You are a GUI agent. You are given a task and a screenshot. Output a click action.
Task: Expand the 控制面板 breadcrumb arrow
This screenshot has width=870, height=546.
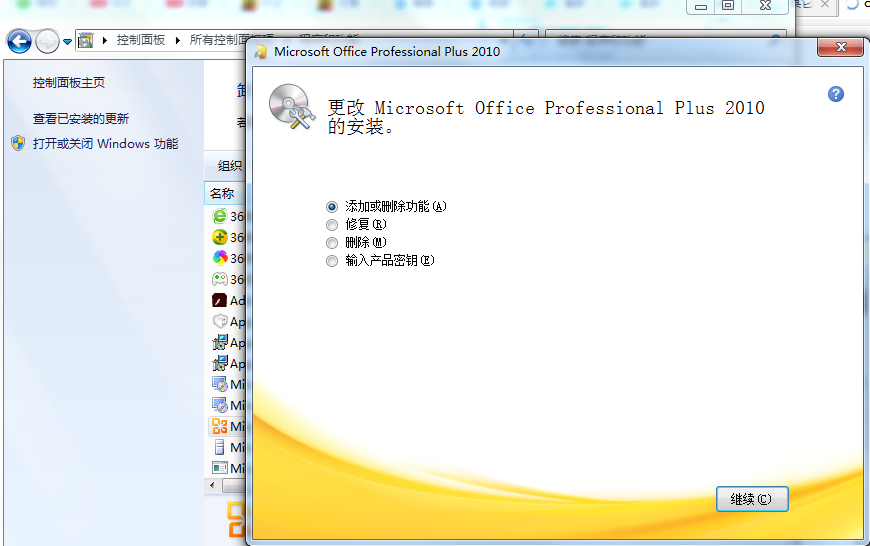coord(180,41)
